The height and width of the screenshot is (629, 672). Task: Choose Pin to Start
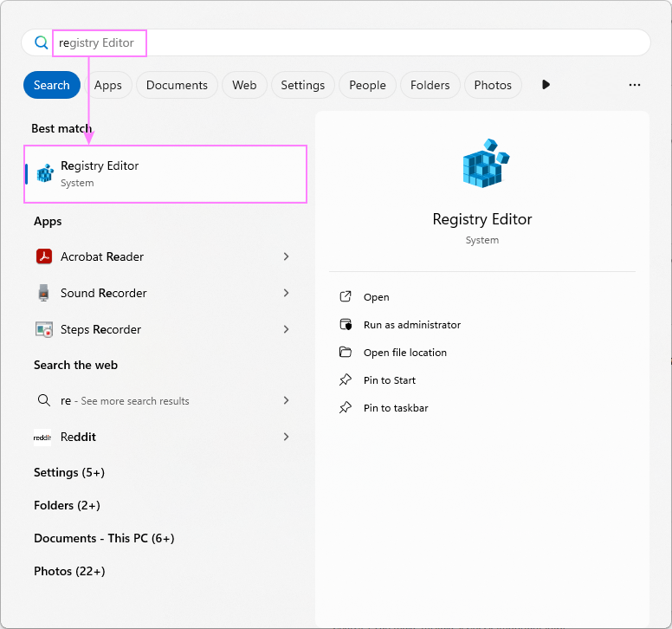[389, 380]
